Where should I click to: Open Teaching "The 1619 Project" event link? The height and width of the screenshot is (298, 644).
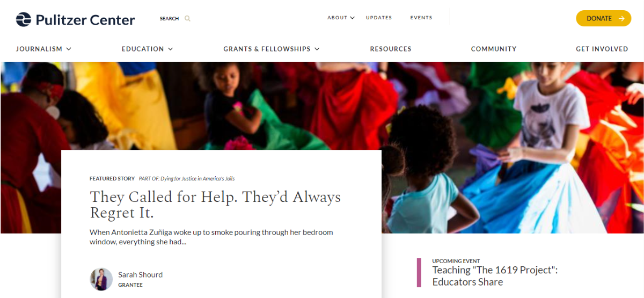(x=495, y=276)
